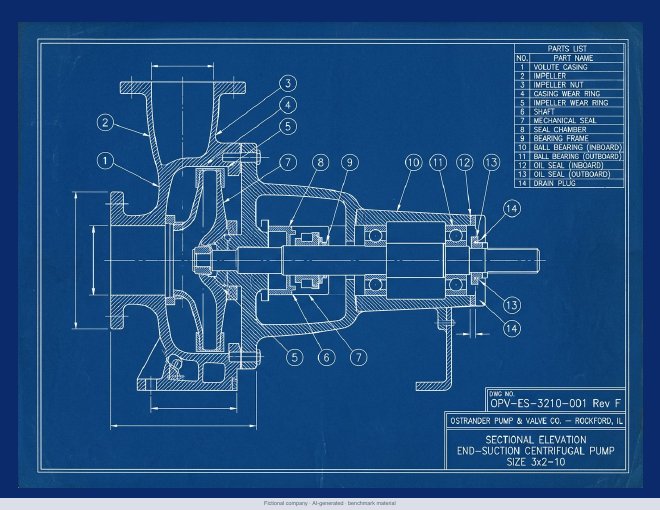
Task: Click callout balloon 7 beside balloon 8
Action: [288, 162]
